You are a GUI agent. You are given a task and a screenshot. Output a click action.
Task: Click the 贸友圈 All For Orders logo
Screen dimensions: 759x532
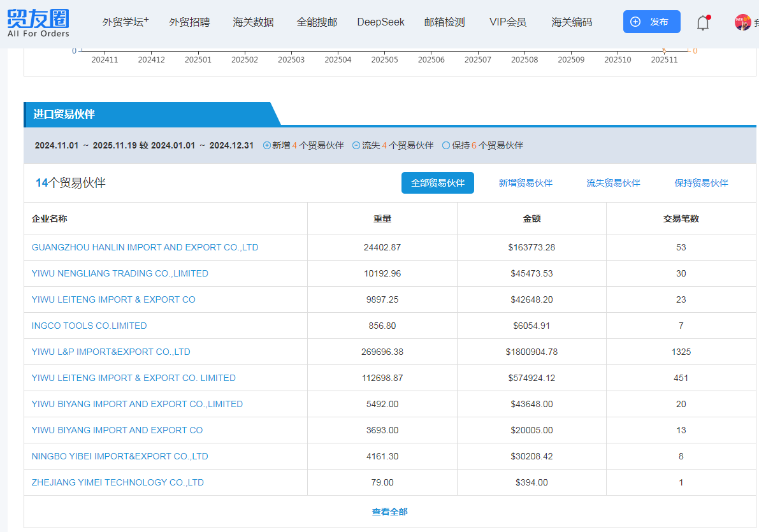click(x=38, y=22)
